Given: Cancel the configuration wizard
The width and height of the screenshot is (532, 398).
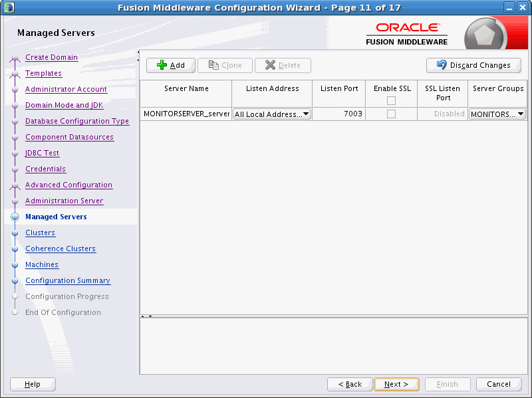Looking at the screenshot, I should coord(499,384).
